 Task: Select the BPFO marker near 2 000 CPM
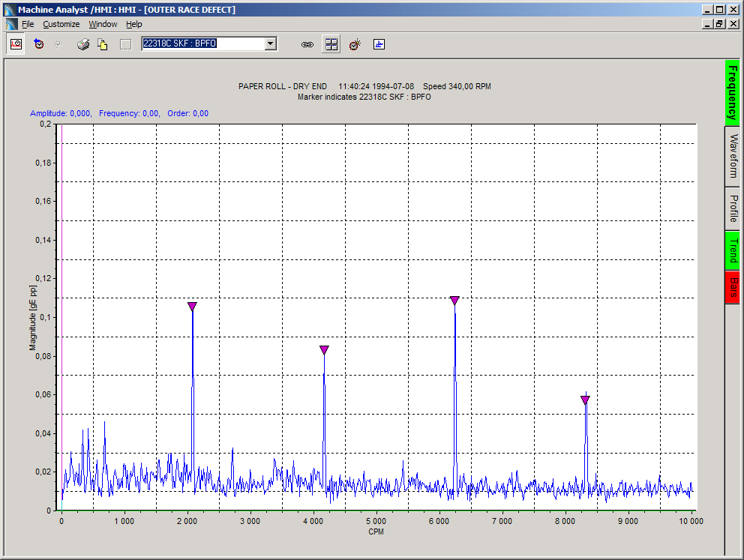tap(192, 307)
